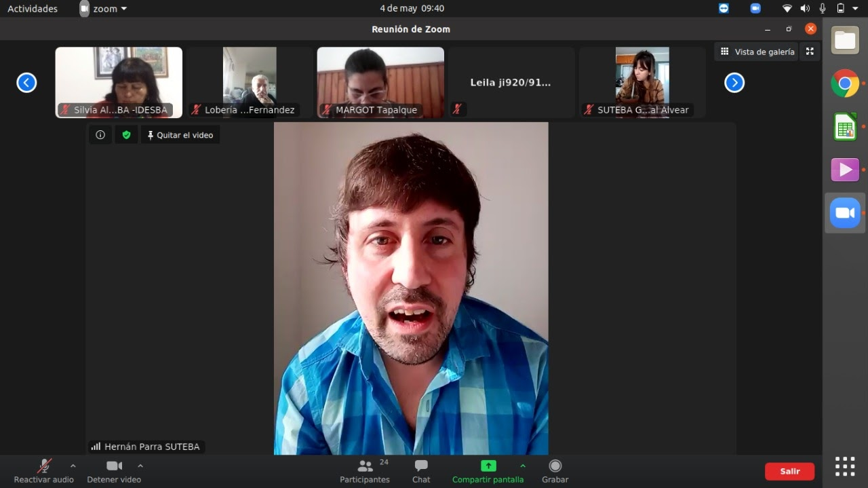Enter full screen mode
This screenshot has width=868, height=488.
(810, 52)
